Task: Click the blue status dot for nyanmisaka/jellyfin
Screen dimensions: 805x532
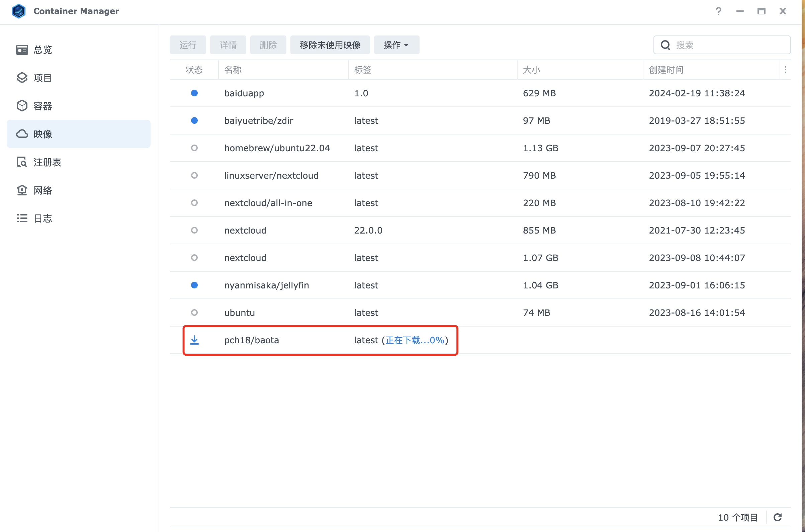Action: (x=194, y=285)
